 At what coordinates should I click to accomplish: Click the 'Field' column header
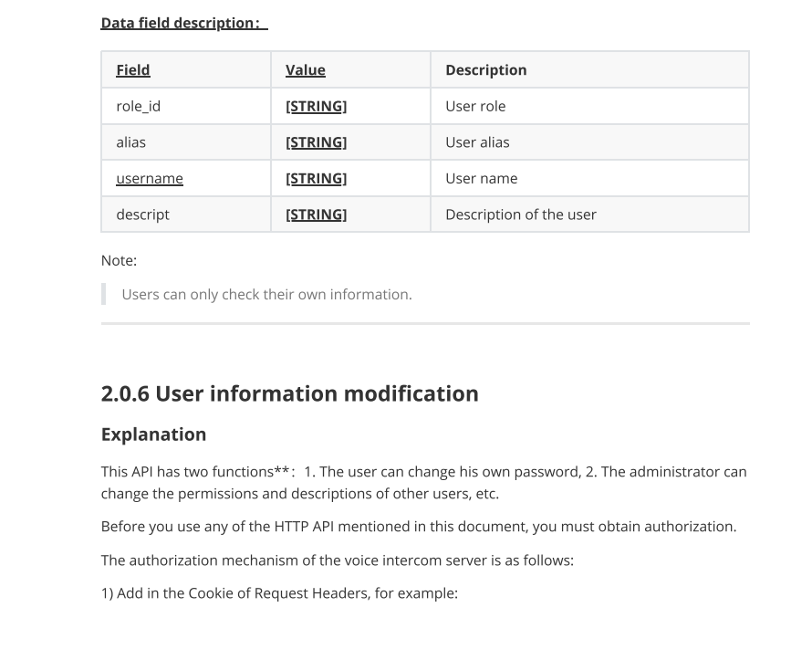(133, 70)
